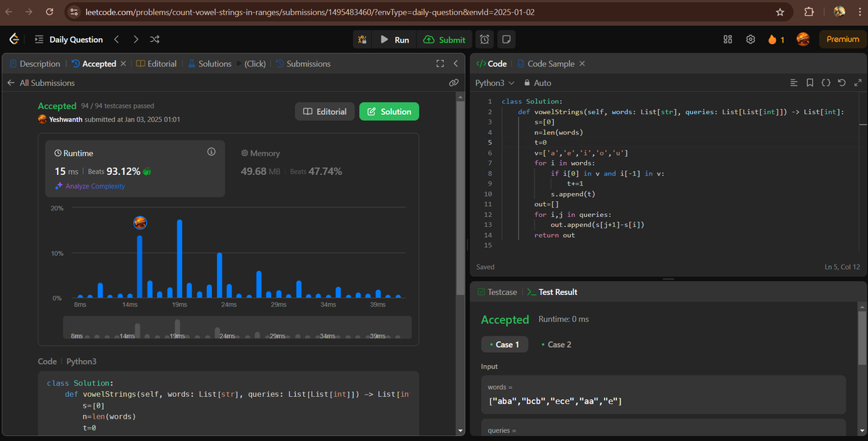Screen dimensions: 868x441
Task: Click the green Solution button
Action: (x=389, y=111)
